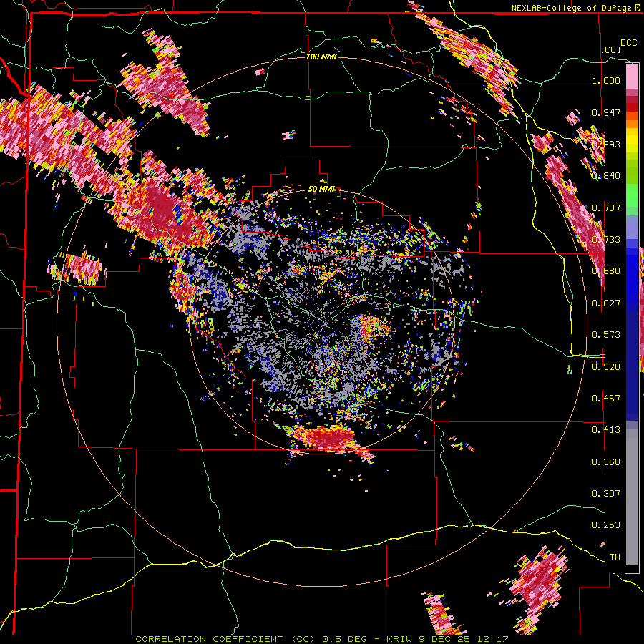Select the 0.893 legend value

606,144
